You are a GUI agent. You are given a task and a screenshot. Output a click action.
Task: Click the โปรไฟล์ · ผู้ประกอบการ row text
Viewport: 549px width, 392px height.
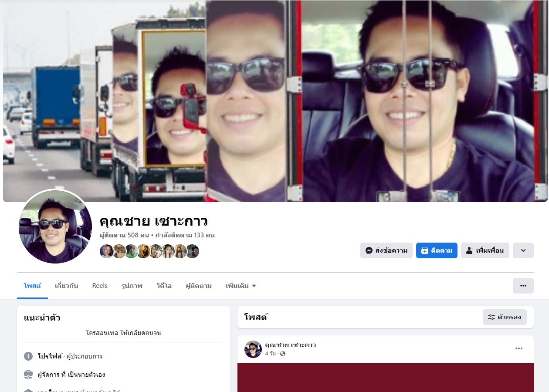(70, 356)
